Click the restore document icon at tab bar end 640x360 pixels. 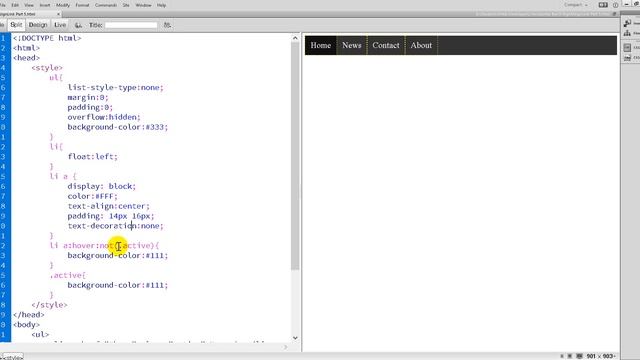[x=615, y=14]
